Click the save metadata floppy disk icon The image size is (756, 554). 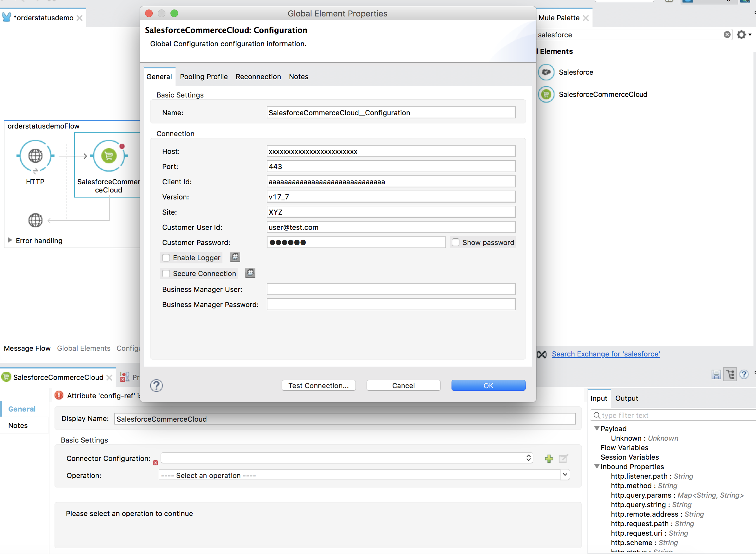tap(716, 375)
